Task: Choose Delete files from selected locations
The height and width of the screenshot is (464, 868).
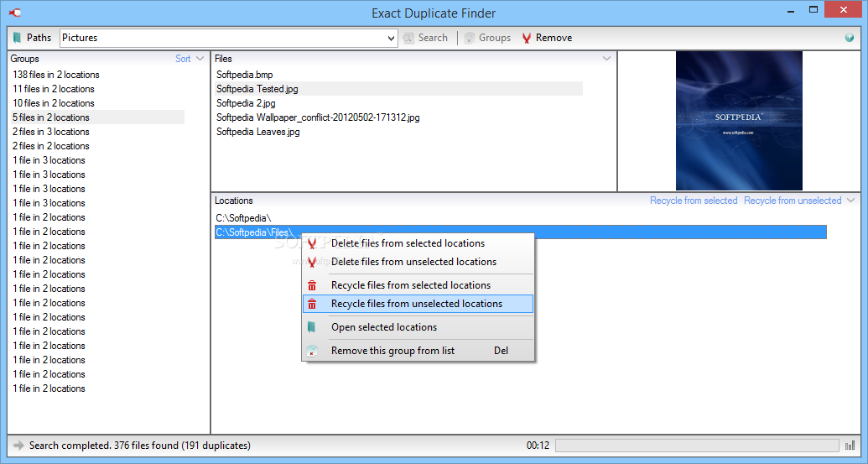Action: 418,243
